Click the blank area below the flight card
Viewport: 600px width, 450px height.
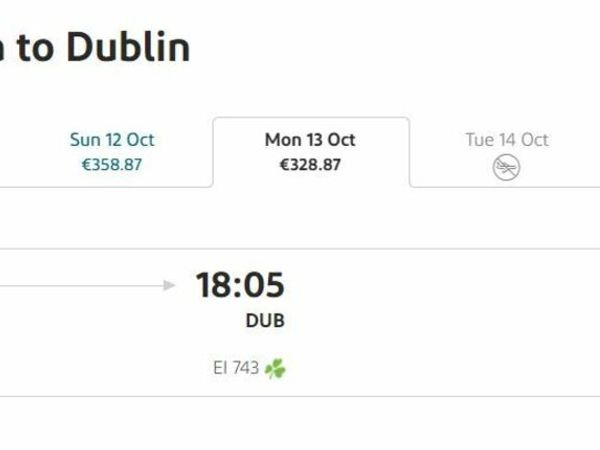tap(300, 424)
